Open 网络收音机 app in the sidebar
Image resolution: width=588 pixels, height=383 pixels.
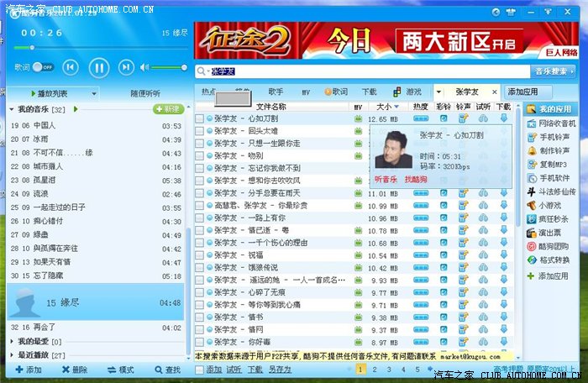(554, 123)
